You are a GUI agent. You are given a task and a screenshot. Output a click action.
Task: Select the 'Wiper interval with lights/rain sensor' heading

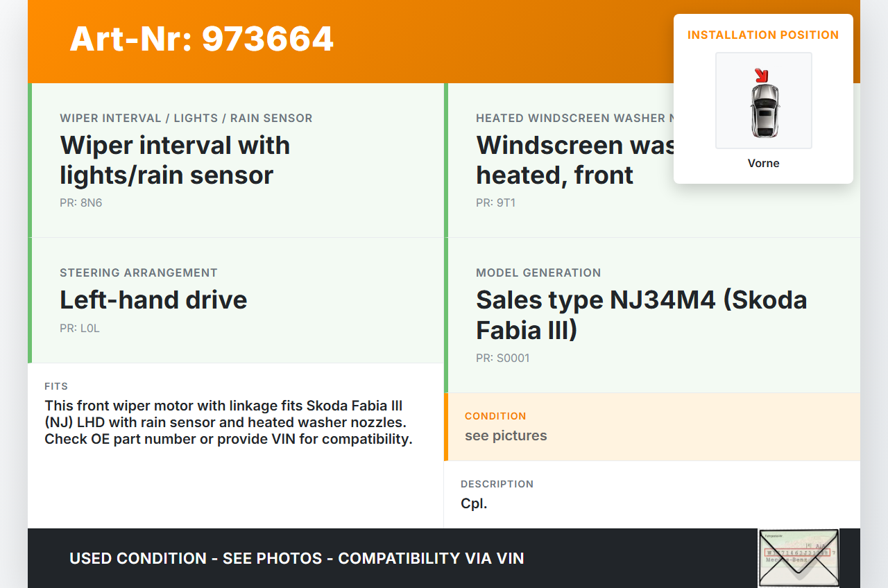(175, 159)
